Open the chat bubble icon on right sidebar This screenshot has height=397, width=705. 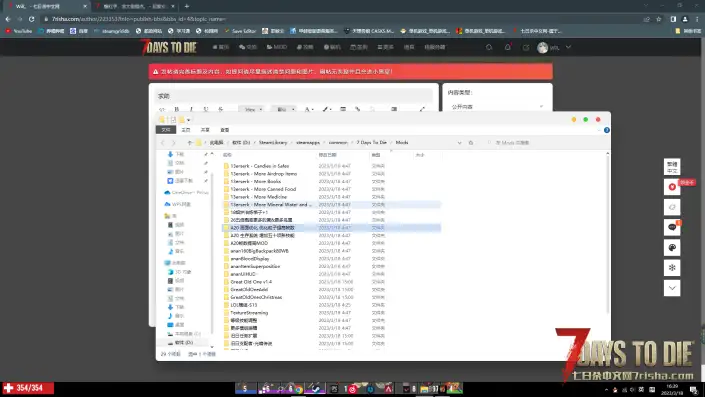coord(672,227)
